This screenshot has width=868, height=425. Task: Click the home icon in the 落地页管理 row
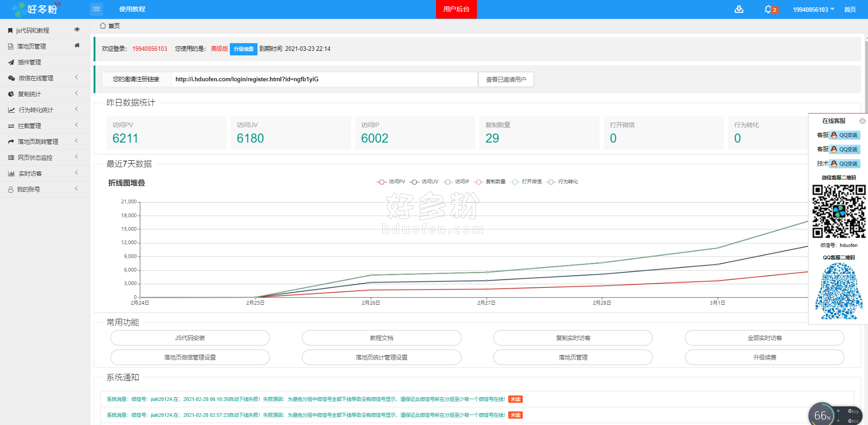coord(77,45)
